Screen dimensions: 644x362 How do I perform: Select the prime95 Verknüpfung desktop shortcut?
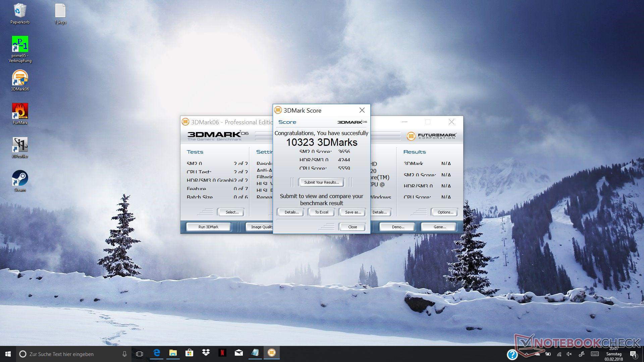[x=20, y=49]
